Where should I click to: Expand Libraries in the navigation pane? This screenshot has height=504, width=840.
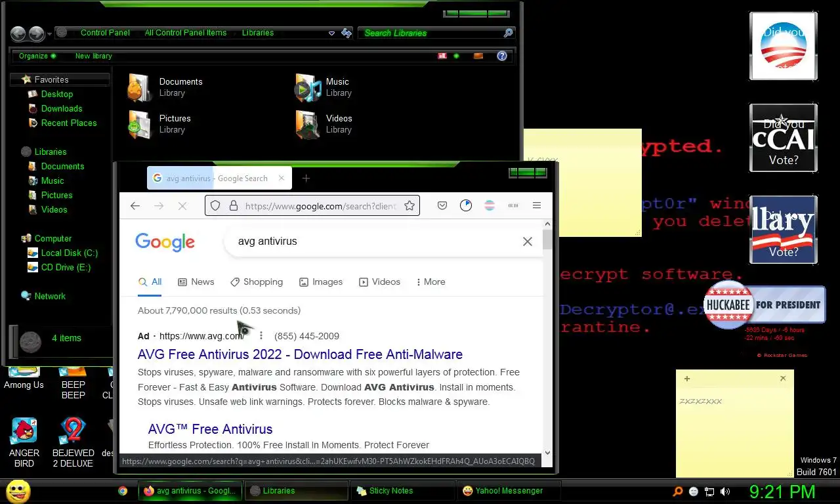(x=50, y=152)
